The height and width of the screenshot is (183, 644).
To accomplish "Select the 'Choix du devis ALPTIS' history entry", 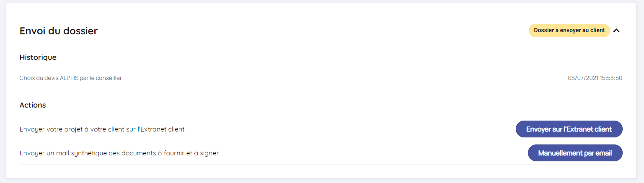I will coord(70,78).
